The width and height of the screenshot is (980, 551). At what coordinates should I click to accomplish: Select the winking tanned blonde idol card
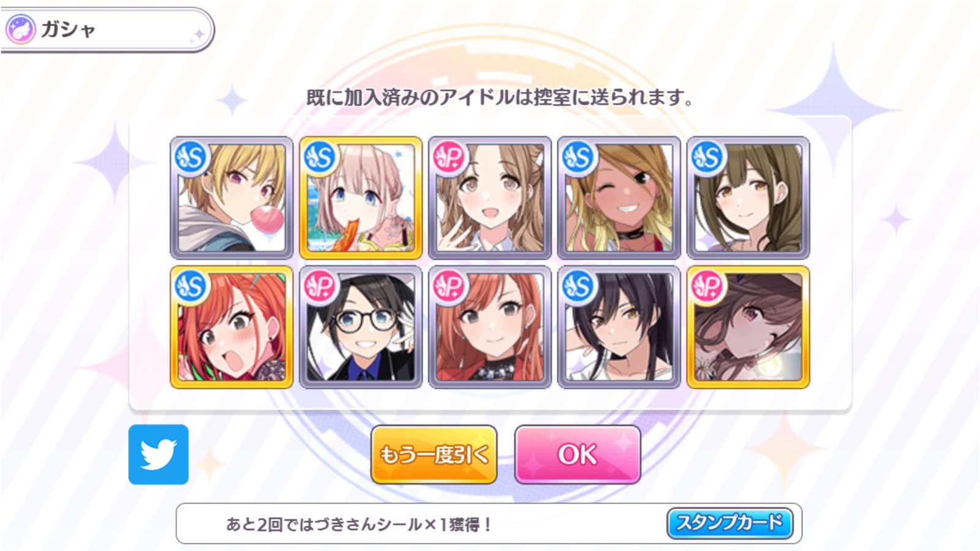pyautogui.click(x=619, y=198)
